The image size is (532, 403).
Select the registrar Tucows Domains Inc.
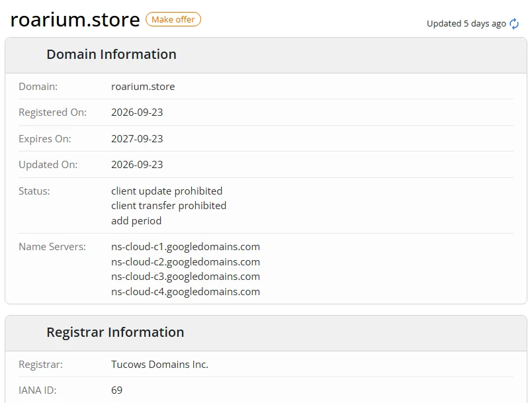[x=159, y=365]
